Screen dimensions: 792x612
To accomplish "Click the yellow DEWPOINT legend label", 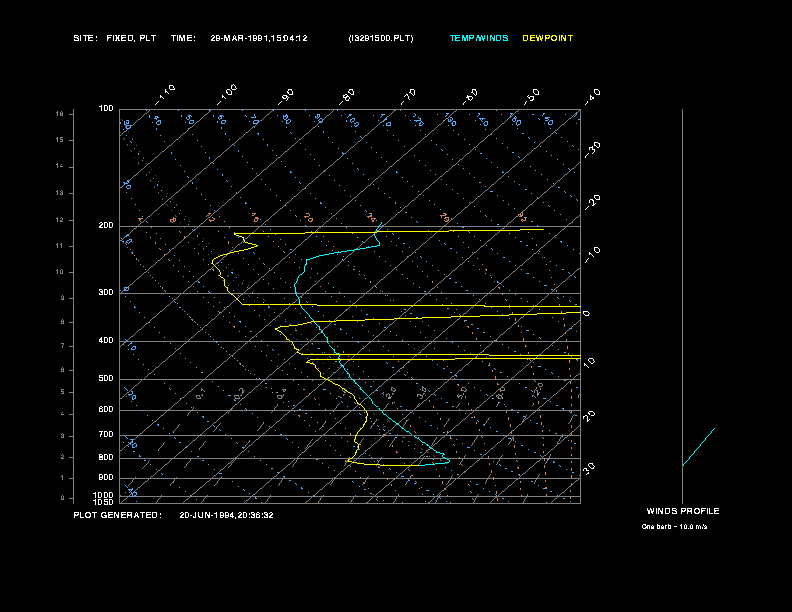I will [x=548, y=38].
